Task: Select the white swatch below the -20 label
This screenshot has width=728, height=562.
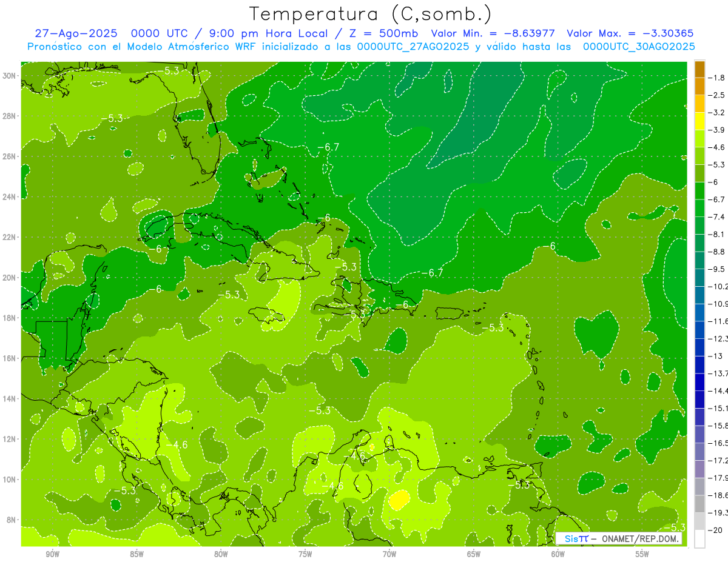Action: [699, 538]
